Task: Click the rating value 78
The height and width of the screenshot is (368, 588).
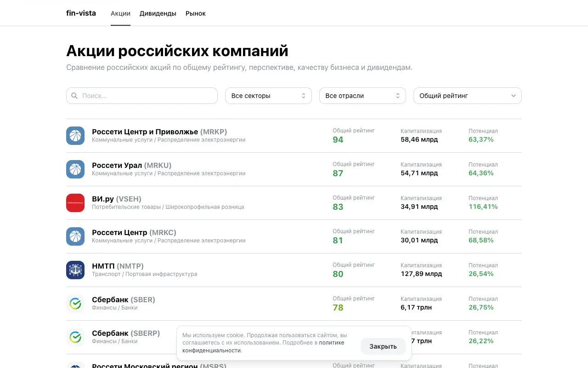Action: (338, 308)
